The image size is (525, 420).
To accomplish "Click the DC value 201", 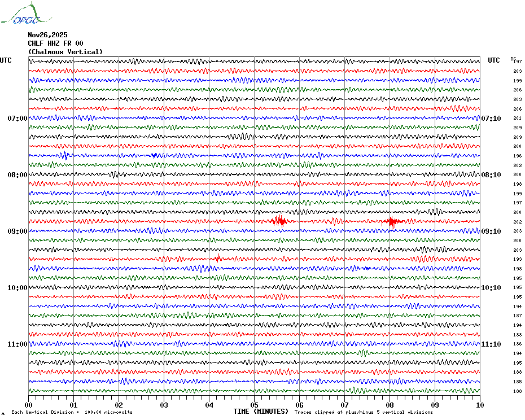I will tap(518, 118).
